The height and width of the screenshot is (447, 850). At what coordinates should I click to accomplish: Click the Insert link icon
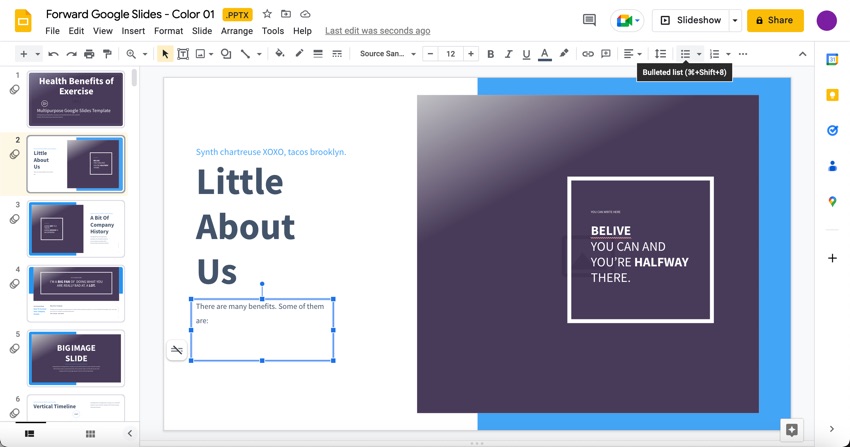(588, 54)
